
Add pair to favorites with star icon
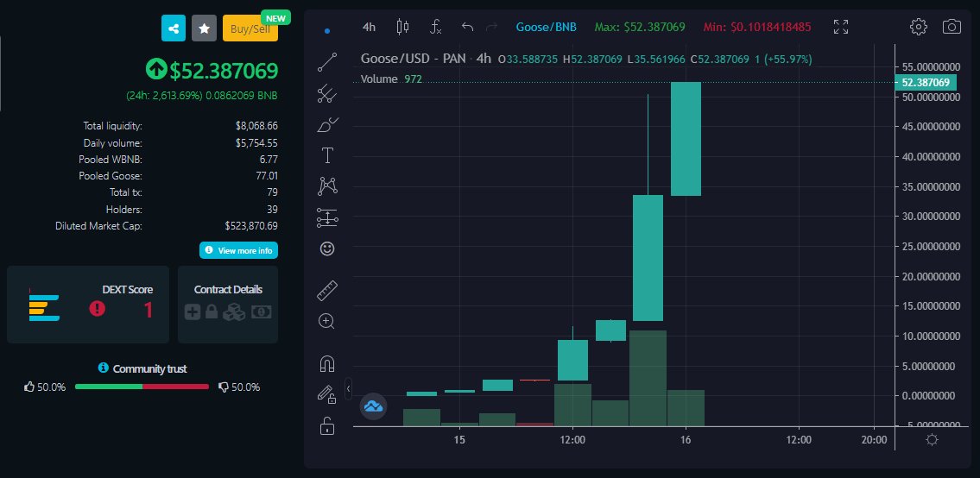pyautogui.click(x=204, y=28)
